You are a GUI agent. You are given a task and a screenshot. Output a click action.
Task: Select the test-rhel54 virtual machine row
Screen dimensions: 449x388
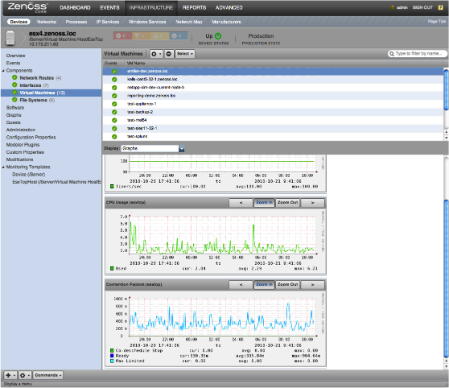[x=273, y=120]
